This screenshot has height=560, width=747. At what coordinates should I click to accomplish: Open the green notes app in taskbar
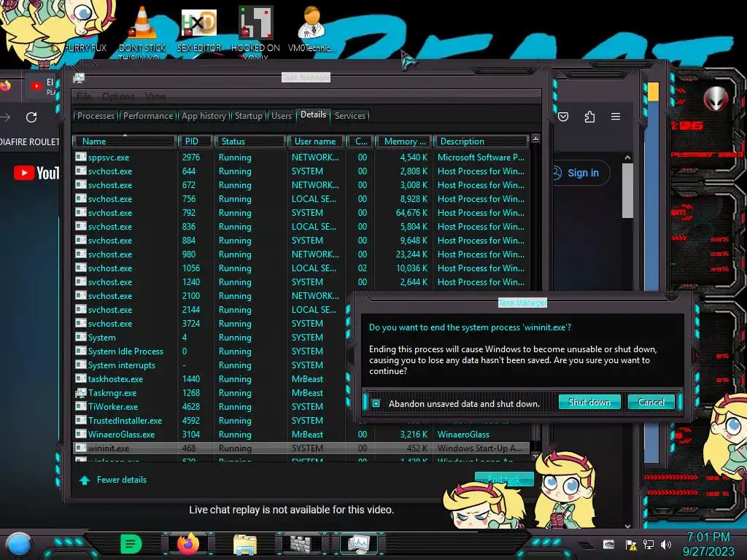point(131,544)
